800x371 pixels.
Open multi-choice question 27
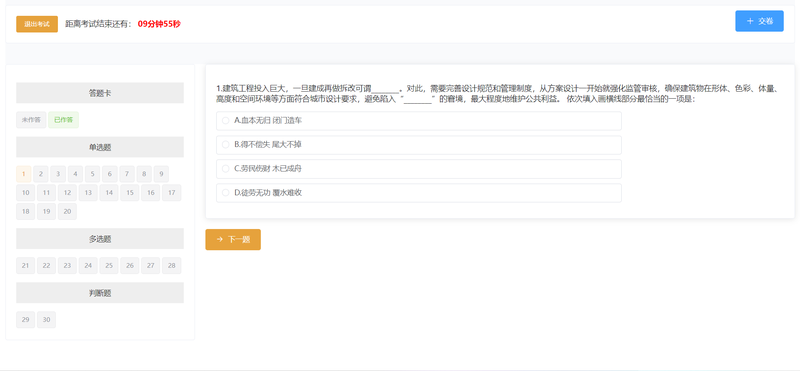point(151,266)
